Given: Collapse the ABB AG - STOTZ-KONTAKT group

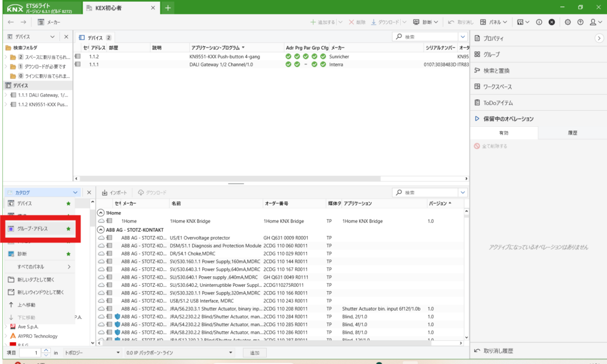Looking at the screenshot, I should 101,229.
